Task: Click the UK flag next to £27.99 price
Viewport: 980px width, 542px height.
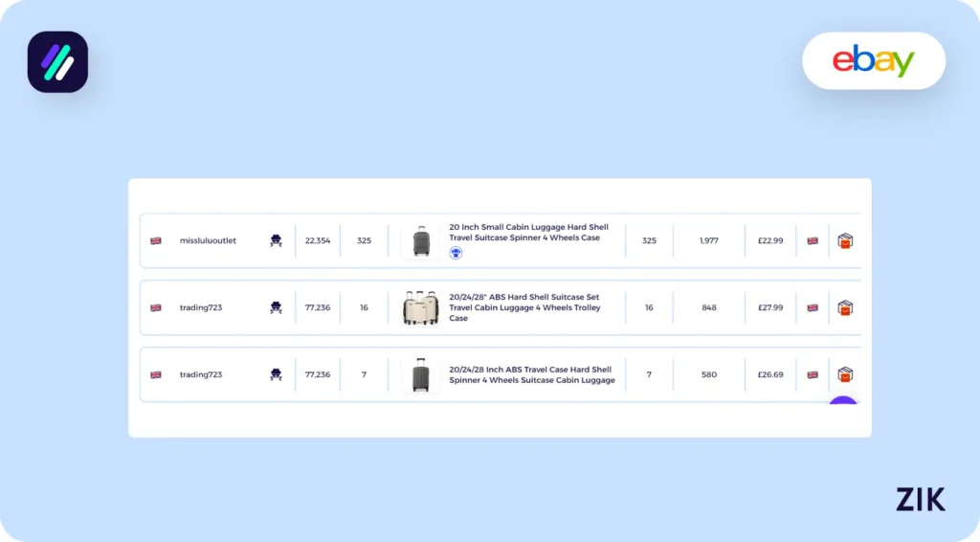Action: point(813,308)
